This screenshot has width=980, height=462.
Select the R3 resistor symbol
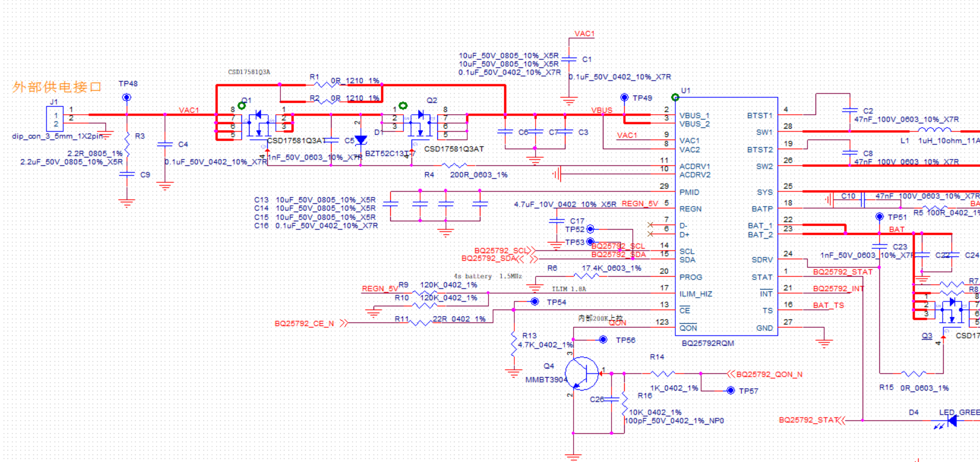pyautogui.click(x=127, y=145)
